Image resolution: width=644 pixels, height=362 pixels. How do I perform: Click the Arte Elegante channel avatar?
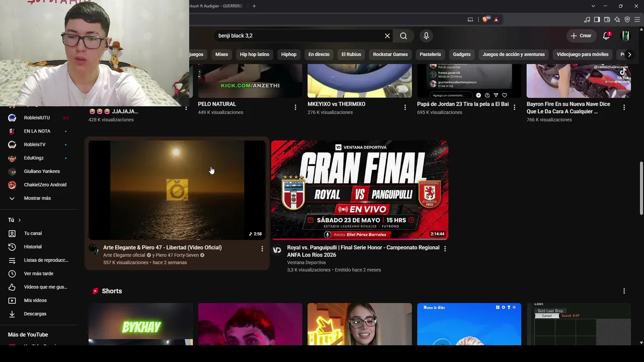pos(94,250)
